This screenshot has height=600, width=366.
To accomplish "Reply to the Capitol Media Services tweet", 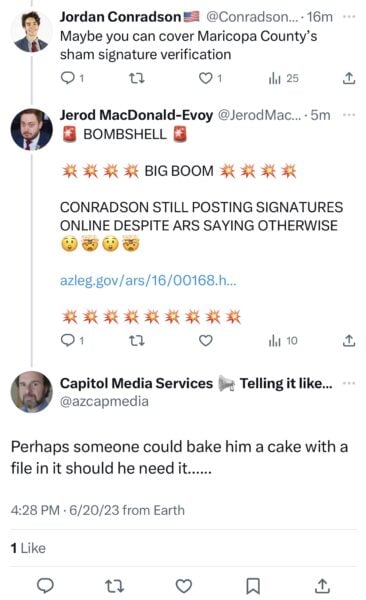I will 45,585.
